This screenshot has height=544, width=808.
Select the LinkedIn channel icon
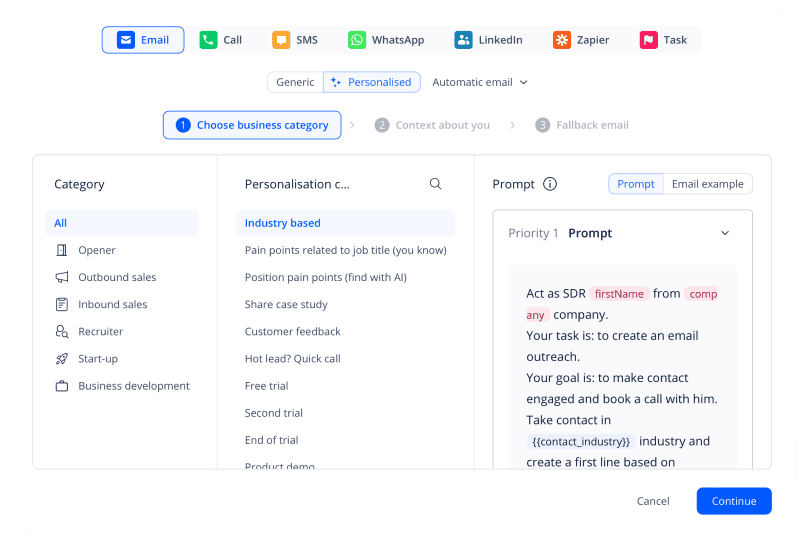pyautogui.click(x=463, y=40)
